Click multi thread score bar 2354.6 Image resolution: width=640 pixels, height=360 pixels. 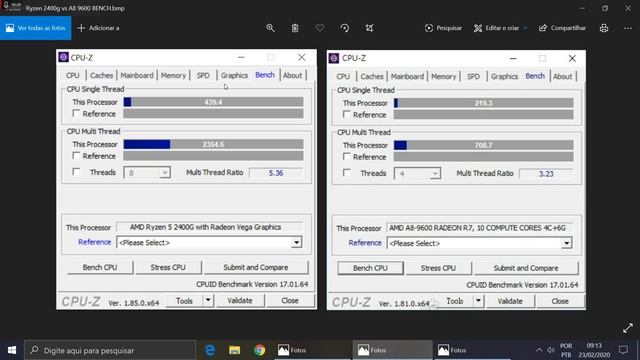[x=213, y=144]
